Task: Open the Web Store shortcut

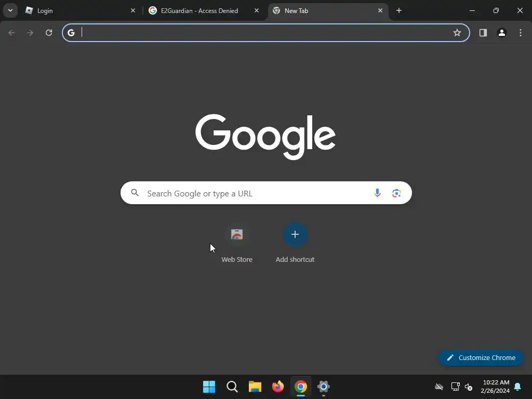Action: (x=237, y=243)
